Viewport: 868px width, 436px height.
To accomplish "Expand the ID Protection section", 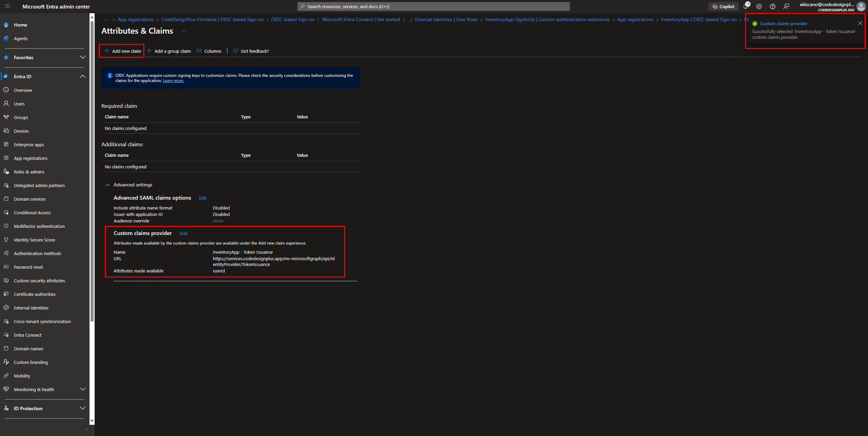I will (x=82, y=408).
